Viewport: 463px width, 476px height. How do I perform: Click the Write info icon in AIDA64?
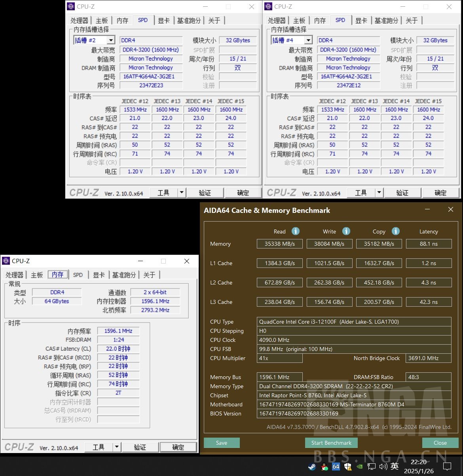tap(346, 231)
